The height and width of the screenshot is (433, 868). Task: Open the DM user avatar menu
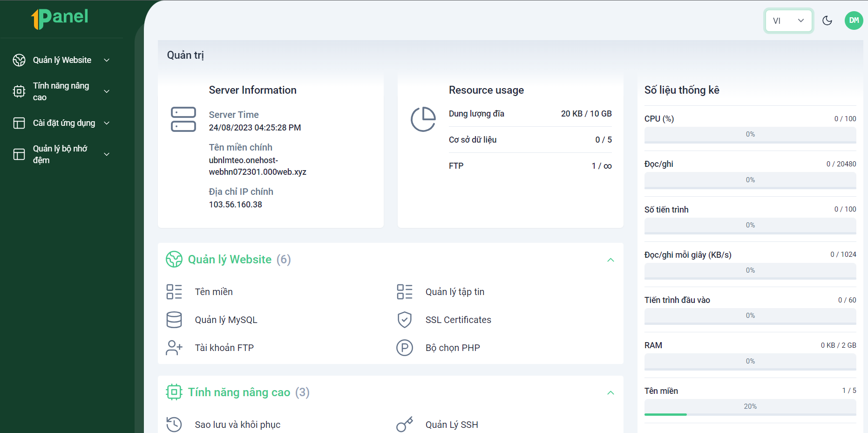(x=854, y=21)
